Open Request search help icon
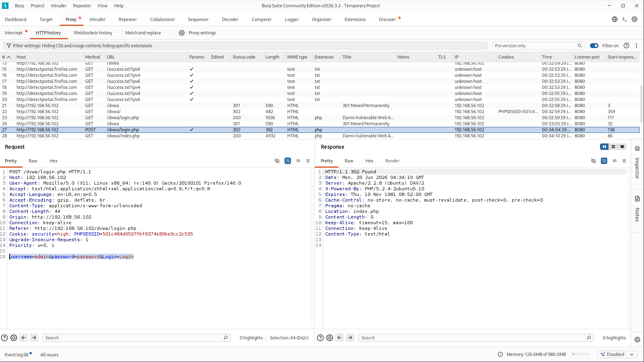Screen dimensions: 644x362 point(4,338)
